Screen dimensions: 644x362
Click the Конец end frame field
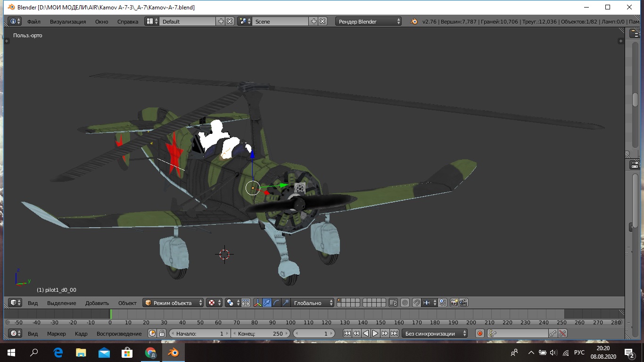click(x=260, y=333)
